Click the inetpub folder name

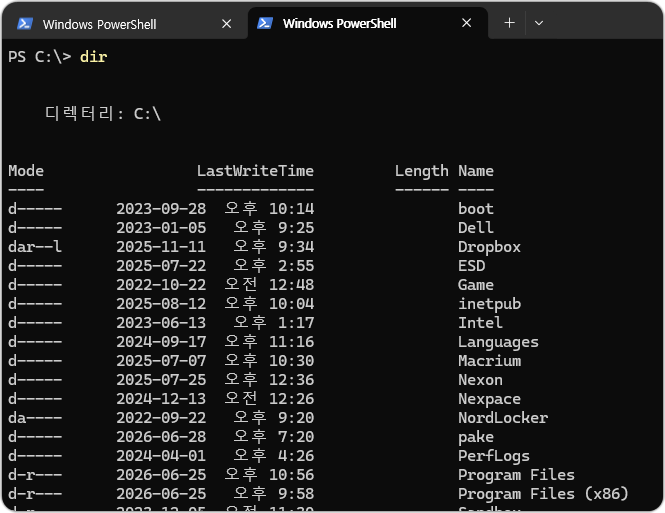pyautogui.click(x=489, y=304)
